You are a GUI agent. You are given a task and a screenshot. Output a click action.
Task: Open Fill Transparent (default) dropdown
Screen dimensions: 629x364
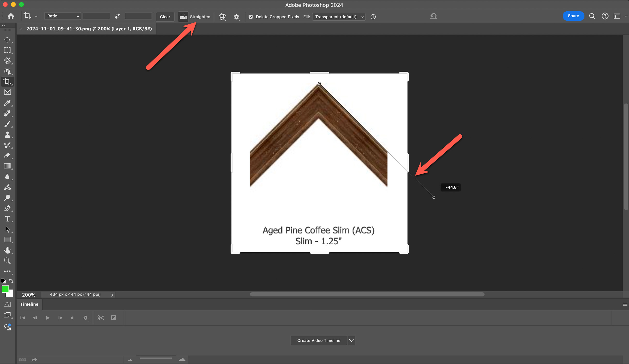pos(338,17)
